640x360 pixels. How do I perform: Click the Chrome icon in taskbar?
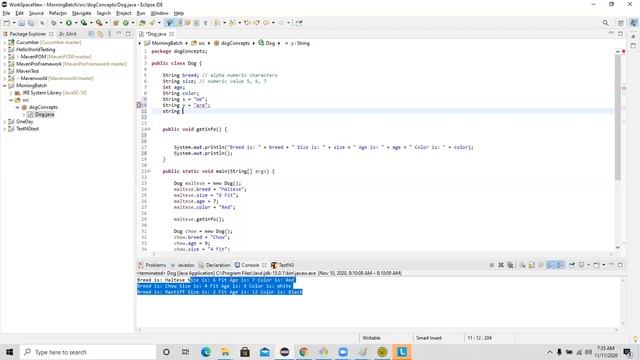(x=304, y=352)
